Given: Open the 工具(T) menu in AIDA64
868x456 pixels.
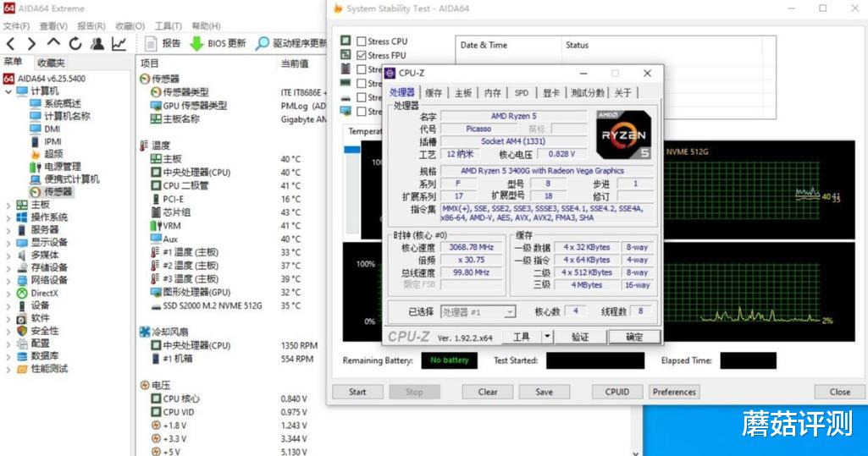Looking at the screenshot, I should point(168,26).
